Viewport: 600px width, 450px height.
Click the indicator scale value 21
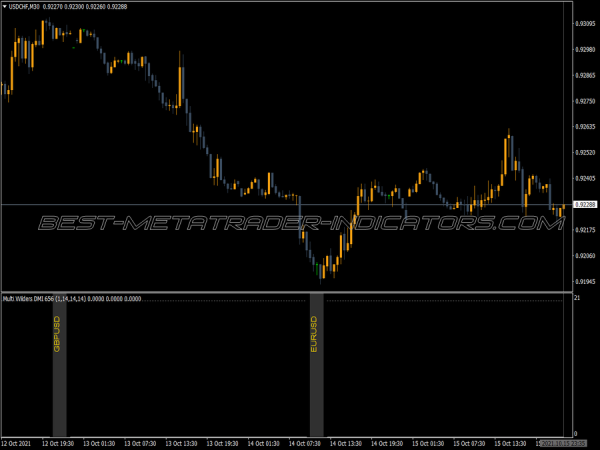click(x=577, y=299)
